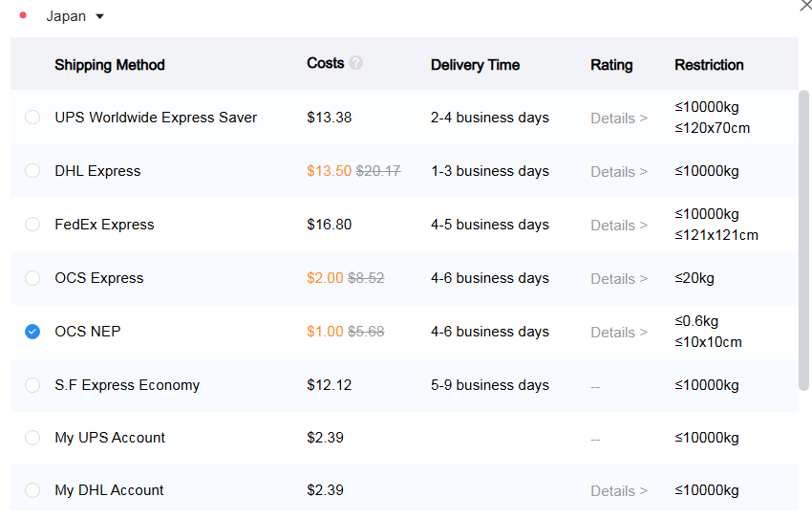The height and width of the screenshot is (518, 812).
Task: View rating Details for DHL Express
Action: coord(618,172)
